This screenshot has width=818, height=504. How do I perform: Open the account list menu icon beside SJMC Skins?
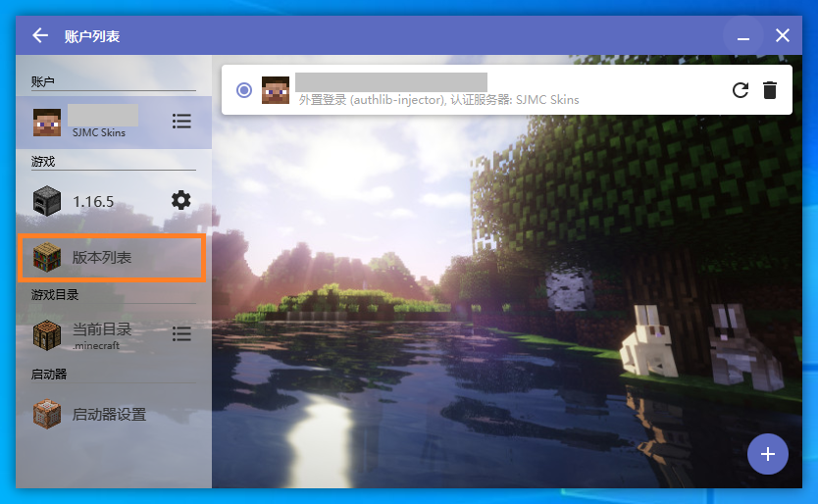point(181,122)
